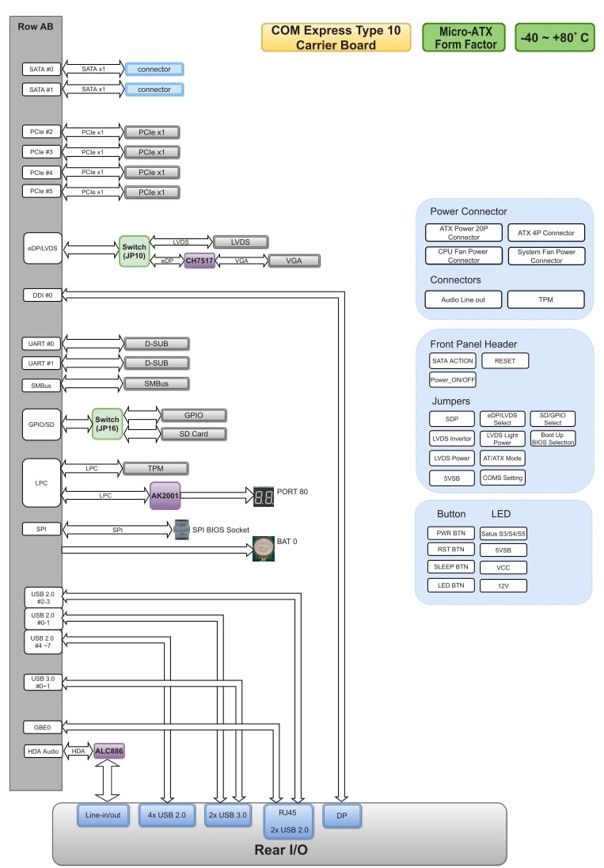Click the BAT 0 coin battery icon

(264, 548)
